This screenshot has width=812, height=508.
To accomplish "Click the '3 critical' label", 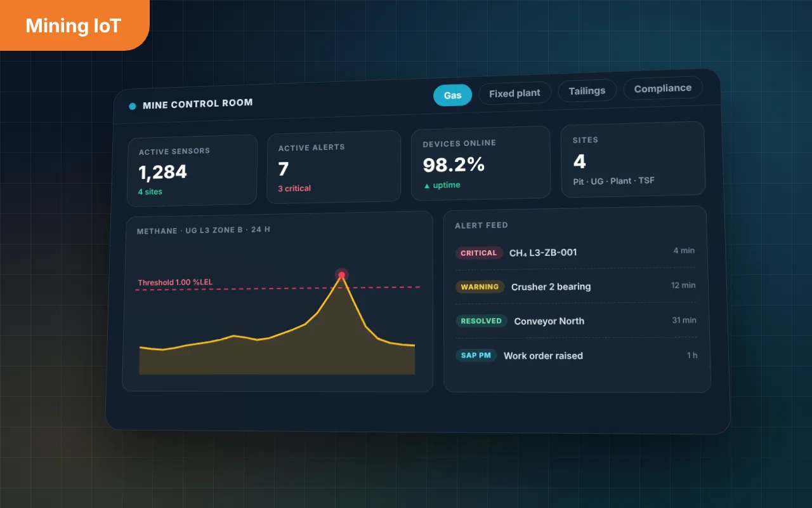I will pyautogui.click(x=294, y=189).
